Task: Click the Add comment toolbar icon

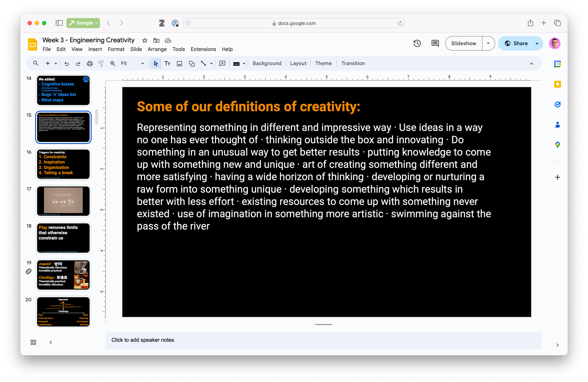Action: pyautogui.click(x=222, y=63)
